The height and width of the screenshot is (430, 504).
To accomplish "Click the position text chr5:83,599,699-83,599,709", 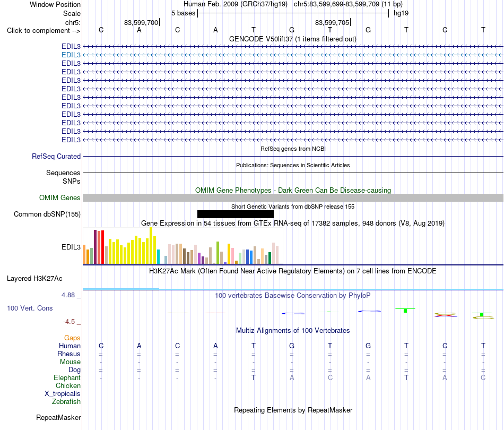I will 336,4.
